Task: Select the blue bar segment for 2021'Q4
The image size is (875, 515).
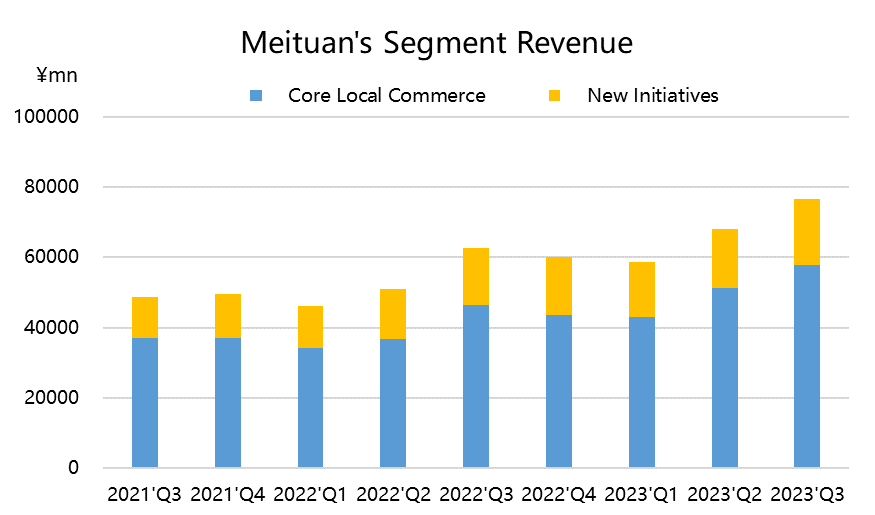Action: click(x=228, y=402)
